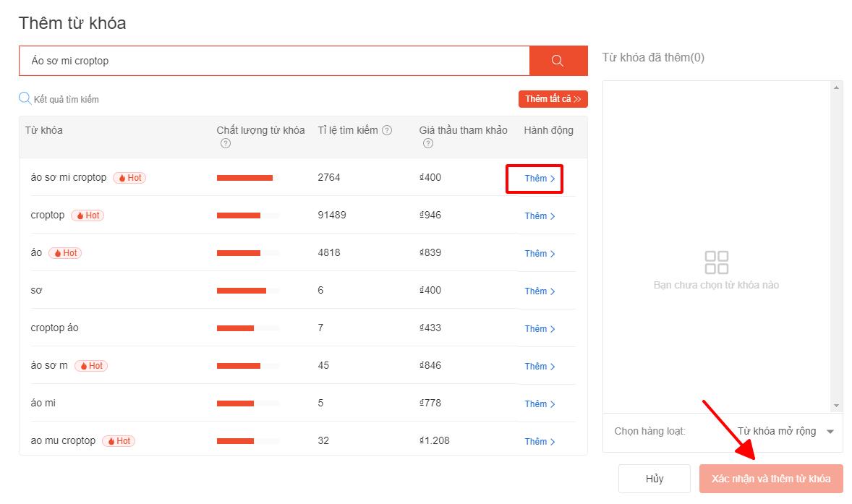Click the orange search magnifier button
The width and height of the screenshot is (852, 504).
[558, 61]
